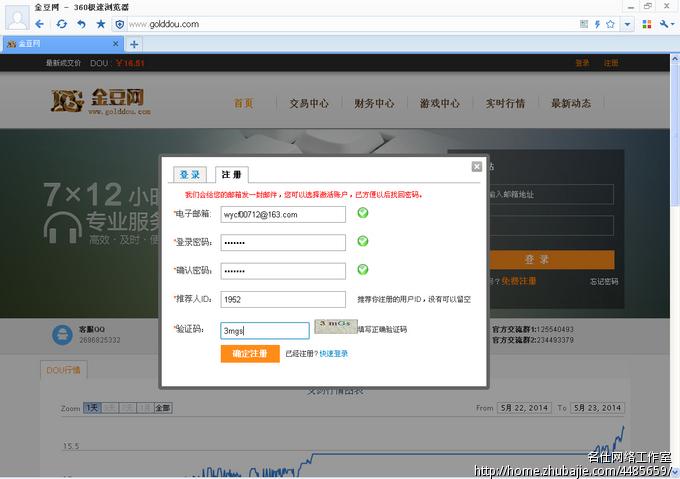This screenshot has height=479, width=680.
Task: Open 最新动态 navigation item
Action: pyautogui.click(x=571, y=103)
